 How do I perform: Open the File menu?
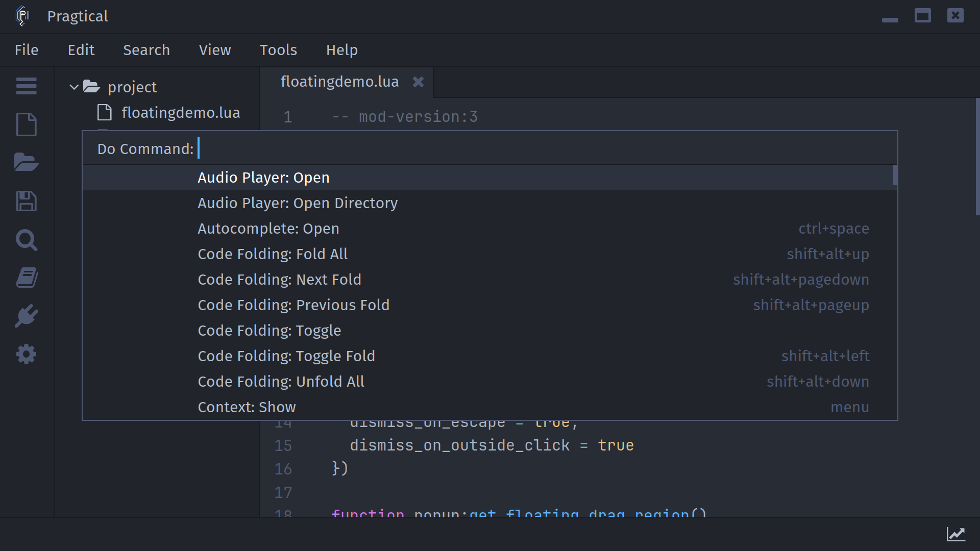click(27, 50)
